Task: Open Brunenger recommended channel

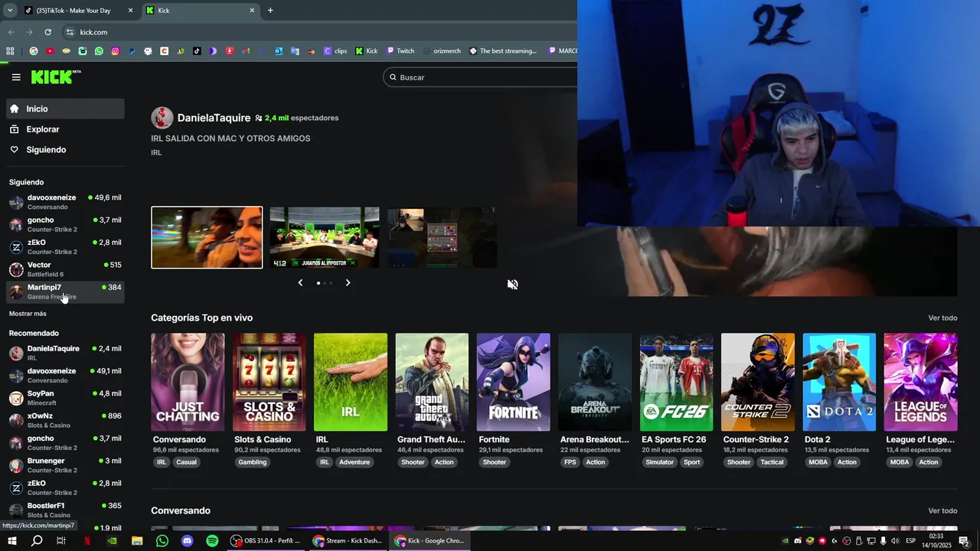Action: coord(65,465)
